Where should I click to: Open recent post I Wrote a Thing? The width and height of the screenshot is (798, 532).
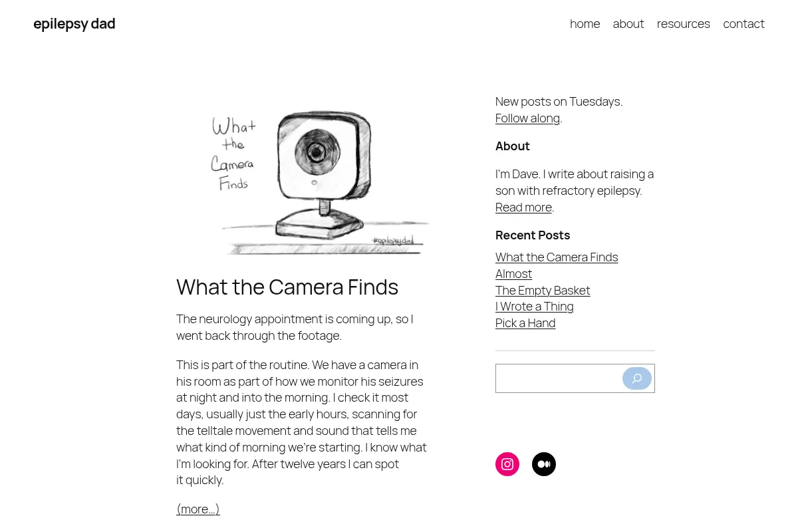(x=535, y=307)
